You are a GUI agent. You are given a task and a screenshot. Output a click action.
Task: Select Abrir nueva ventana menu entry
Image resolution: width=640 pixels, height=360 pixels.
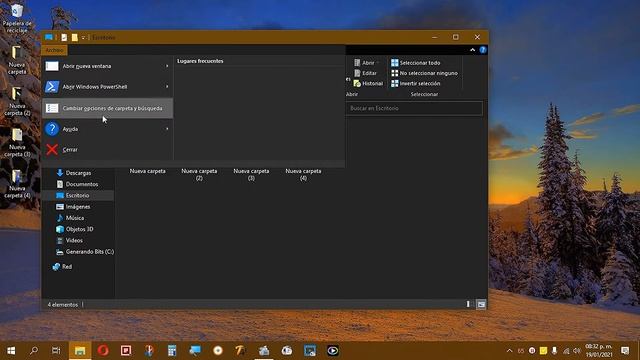tap(107, 66)
